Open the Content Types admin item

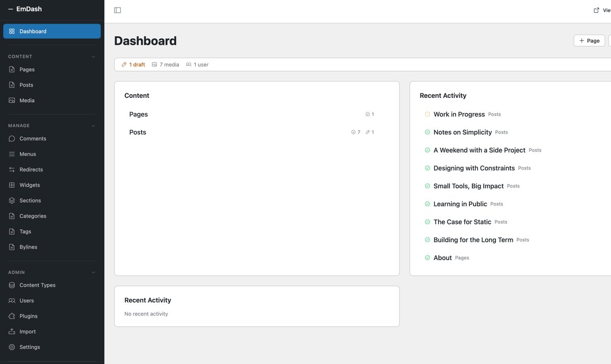[x=52, y=285]
